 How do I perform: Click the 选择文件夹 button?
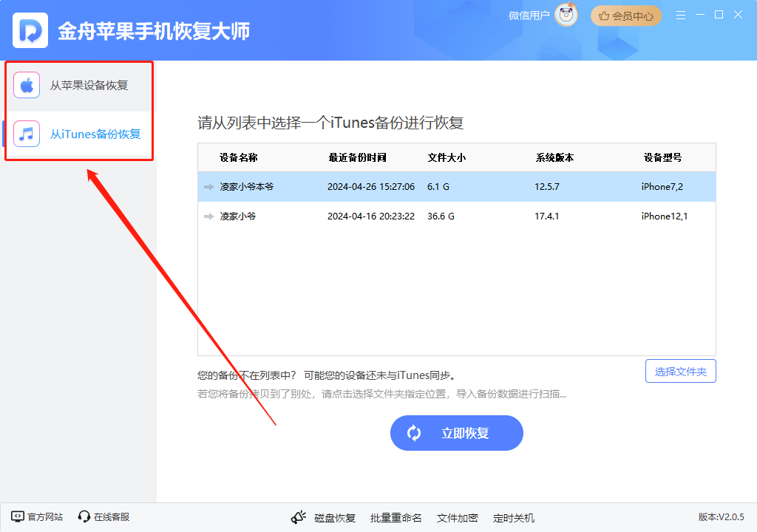680,371
